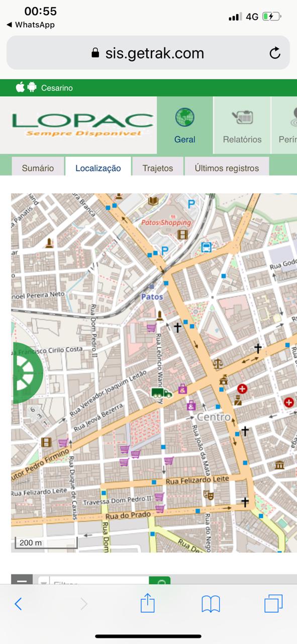Tap the LOPAC logo
Image resolution: width=297 pixels, height=644 pixels.
83,125
